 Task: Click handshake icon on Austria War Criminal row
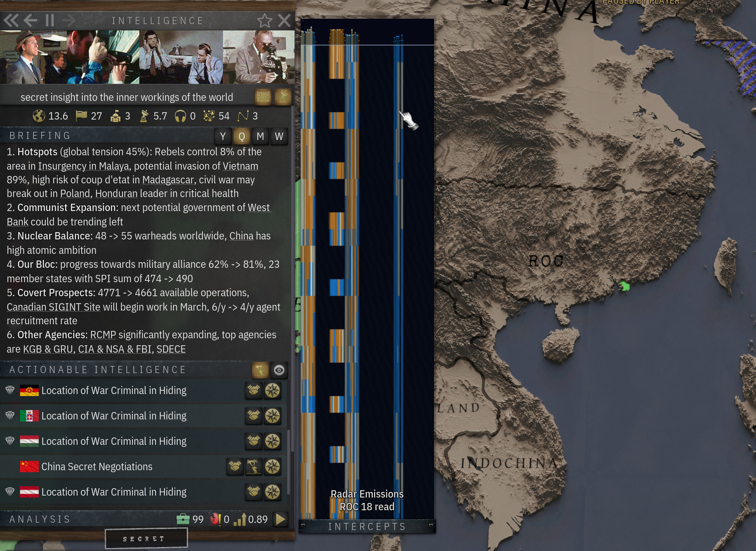click(253, 492)
